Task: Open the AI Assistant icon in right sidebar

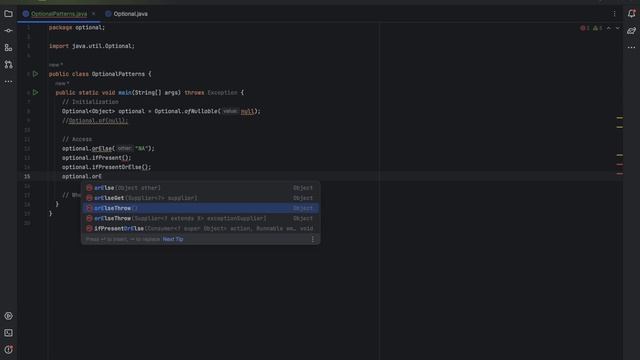Action: 631,31
